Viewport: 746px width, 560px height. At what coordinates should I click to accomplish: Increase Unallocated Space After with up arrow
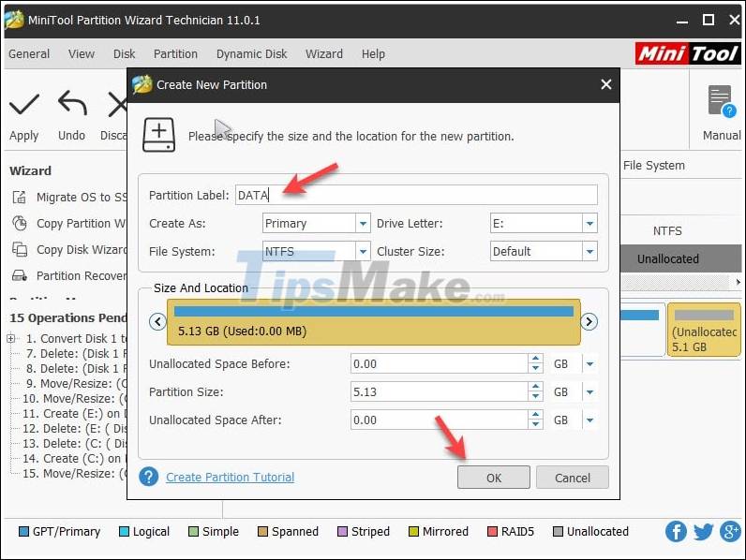(x=536, y=415)
